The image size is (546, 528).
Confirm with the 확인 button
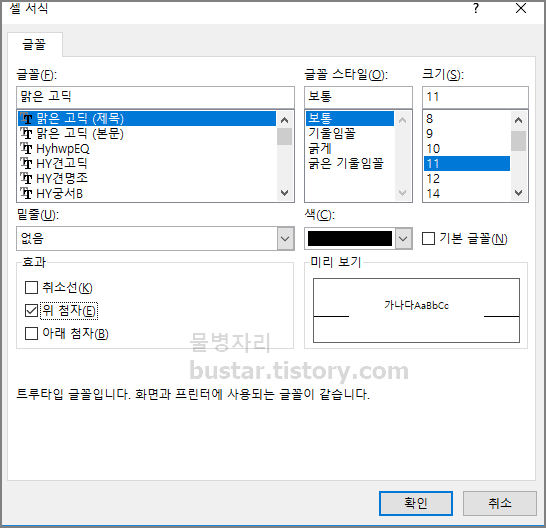(416, 503)
